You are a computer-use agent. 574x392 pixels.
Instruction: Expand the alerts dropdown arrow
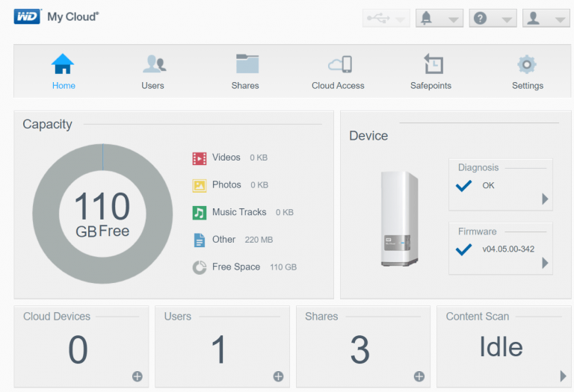click(x=453, y=19)
